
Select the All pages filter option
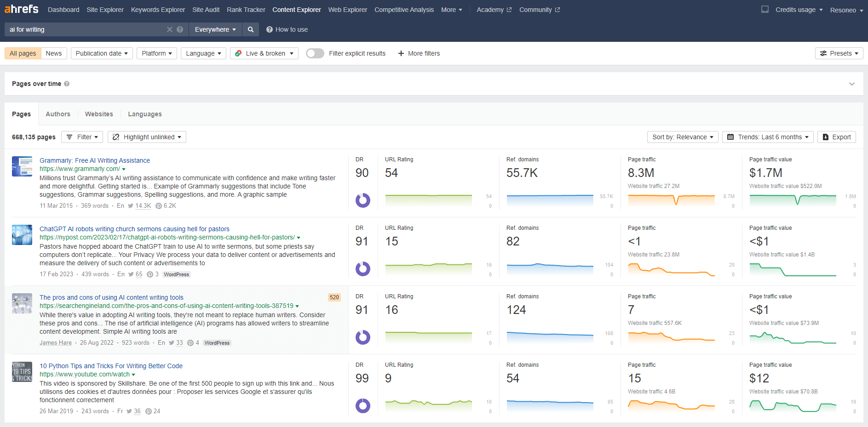23,53
